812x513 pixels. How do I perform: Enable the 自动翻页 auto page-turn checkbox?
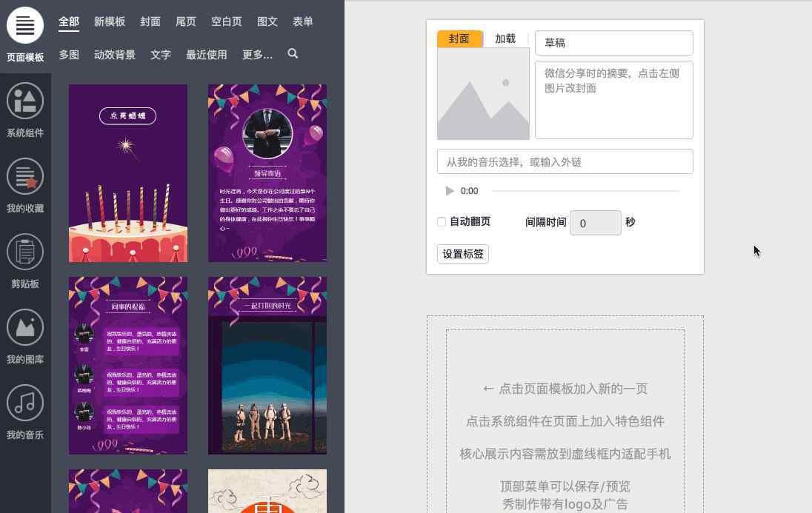point(442,221)
